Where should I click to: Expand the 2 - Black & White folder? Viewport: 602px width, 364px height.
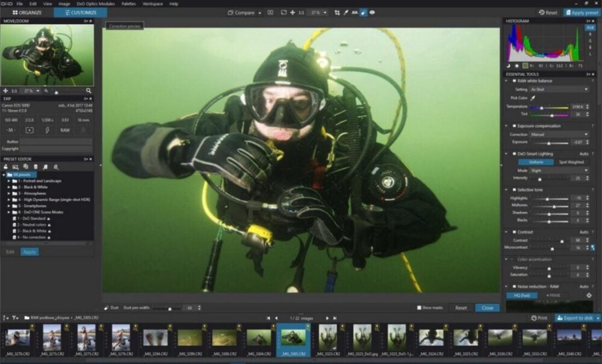tap(9, 187)
